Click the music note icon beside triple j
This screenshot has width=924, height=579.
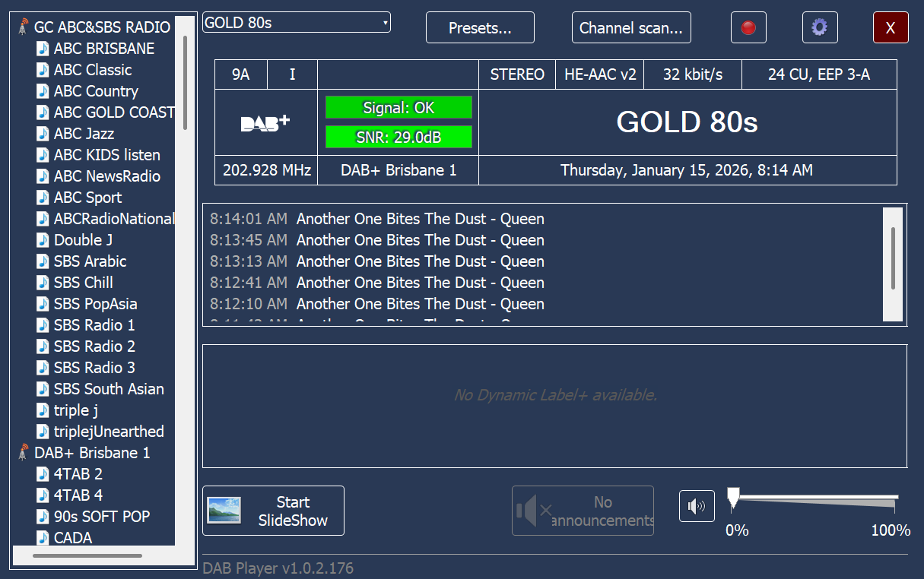43,410
